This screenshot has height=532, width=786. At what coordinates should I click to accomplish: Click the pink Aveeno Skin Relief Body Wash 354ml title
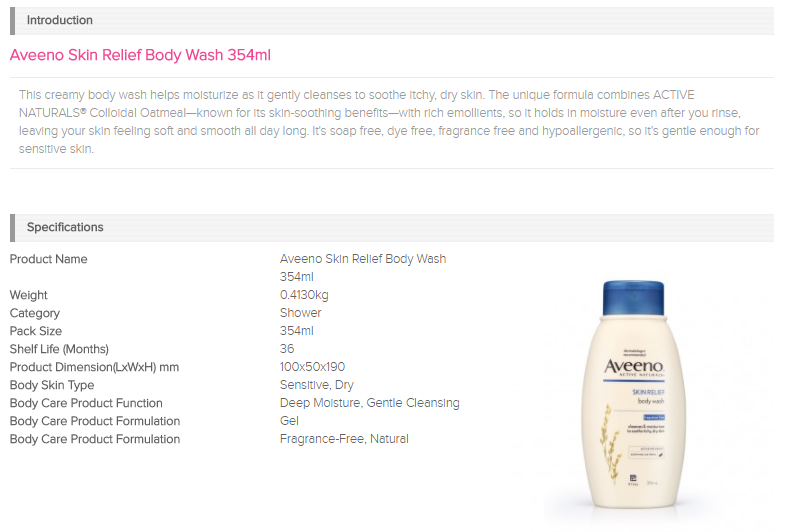pos(140,55)
